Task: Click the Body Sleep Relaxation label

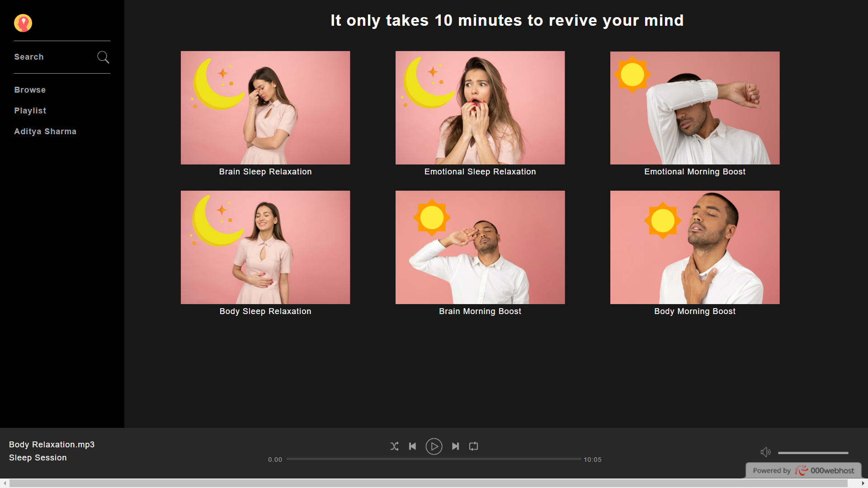Action: [265, 311]
